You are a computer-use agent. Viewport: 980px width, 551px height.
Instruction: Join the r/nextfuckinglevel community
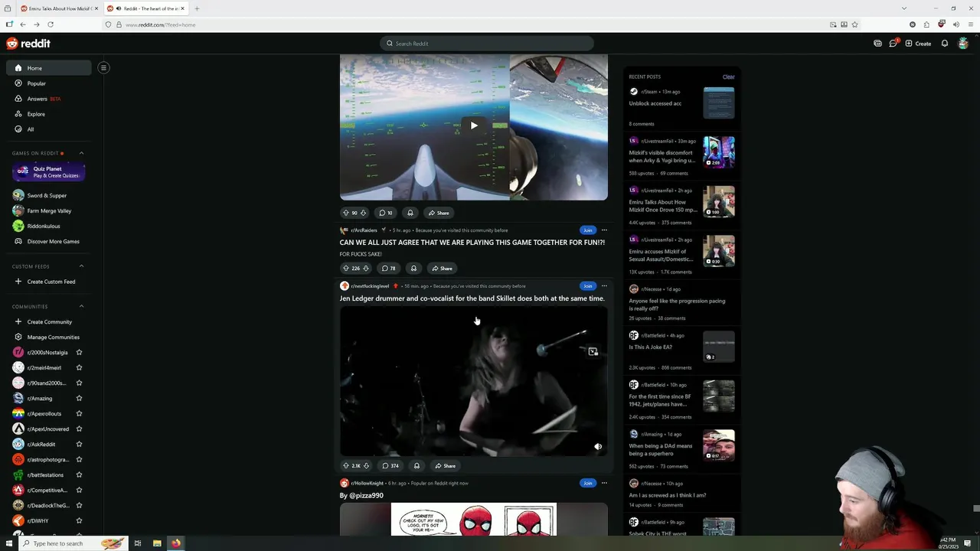tap(587, 285)
